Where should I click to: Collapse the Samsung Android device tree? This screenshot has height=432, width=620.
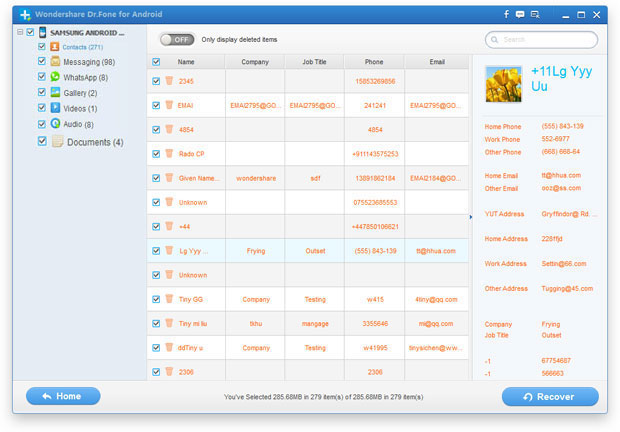[20, 32]
